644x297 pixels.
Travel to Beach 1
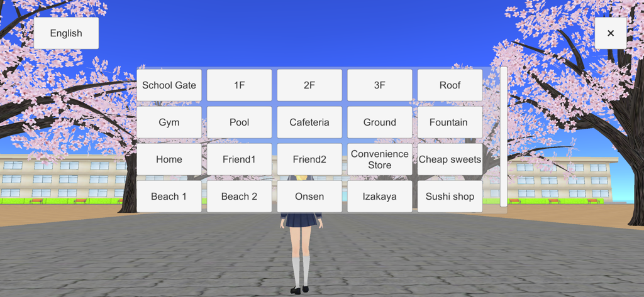[169, 197]
